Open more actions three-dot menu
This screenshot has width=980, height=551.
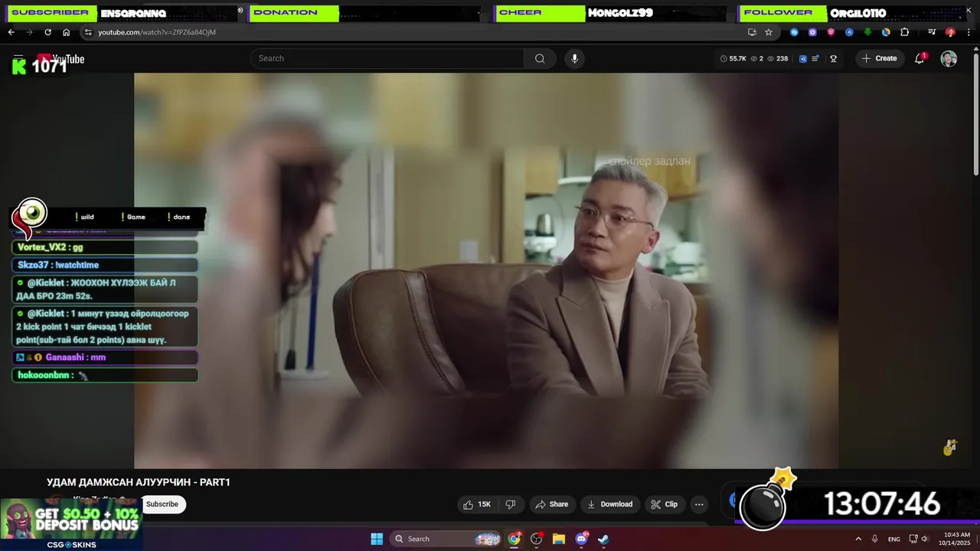(699, 504)
